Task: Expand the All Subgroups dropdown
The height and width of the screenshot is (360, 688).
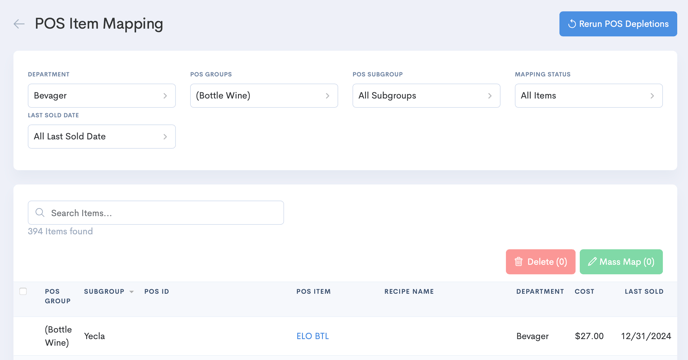Action: coord(426,96)
